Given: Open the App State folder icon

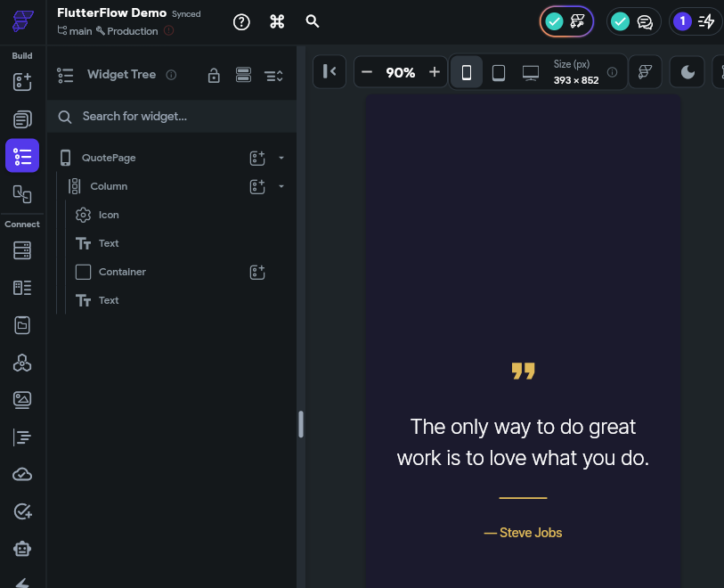Looking at the screenshot, I should click(22, 325).
